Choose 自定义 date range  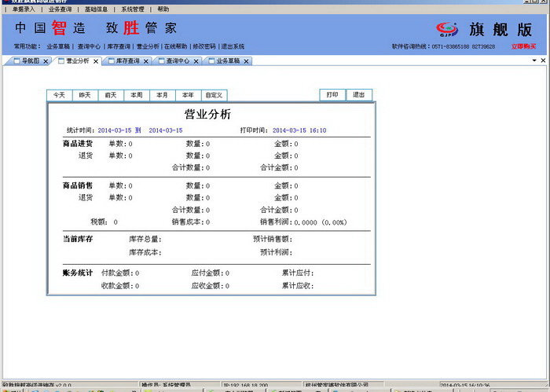[214, 95]
